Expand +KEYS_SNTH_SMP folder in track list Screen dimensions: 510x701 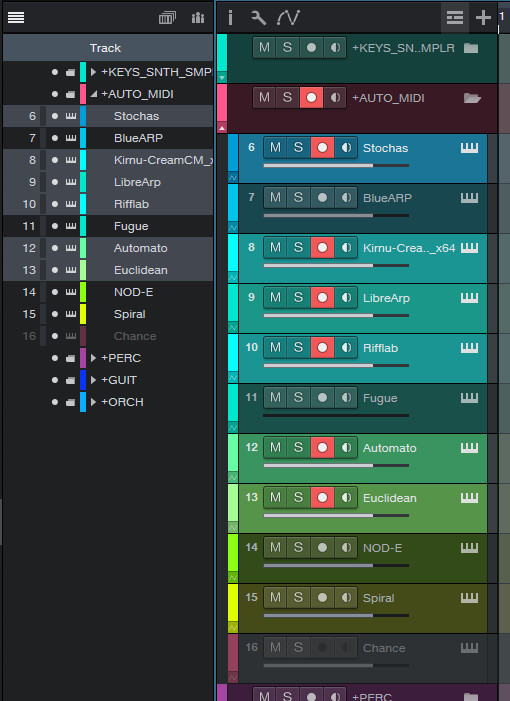pos(93,72)
